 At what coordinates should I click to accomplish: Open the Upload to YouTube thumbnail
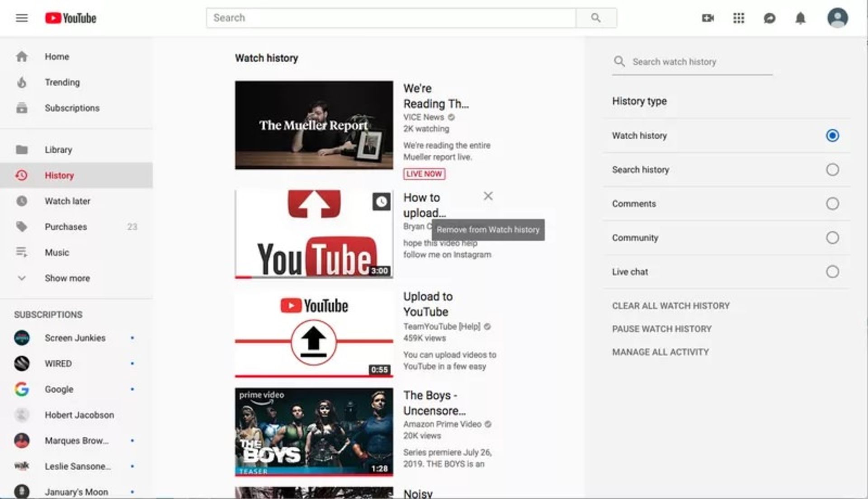pos(314,333)
